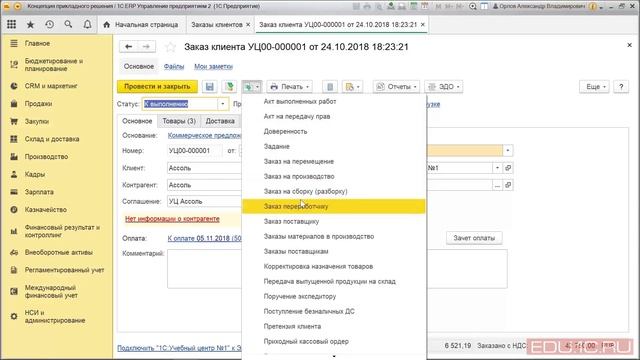Open Закупки sidebar section
The height and width of the screenshot is (360, 640).
(56, 121)
